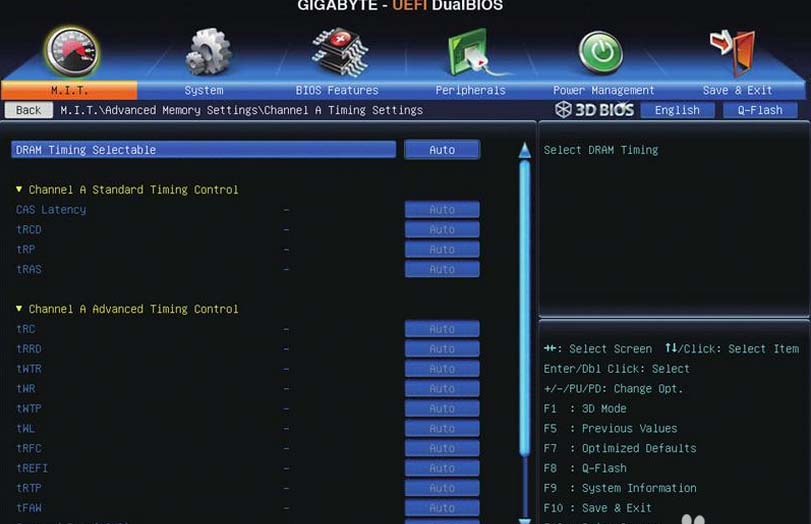Select the tWTP label
Image resolution: width=811 pixels, height=524 pixels.
pyautogui.click(x=28, y=409)
